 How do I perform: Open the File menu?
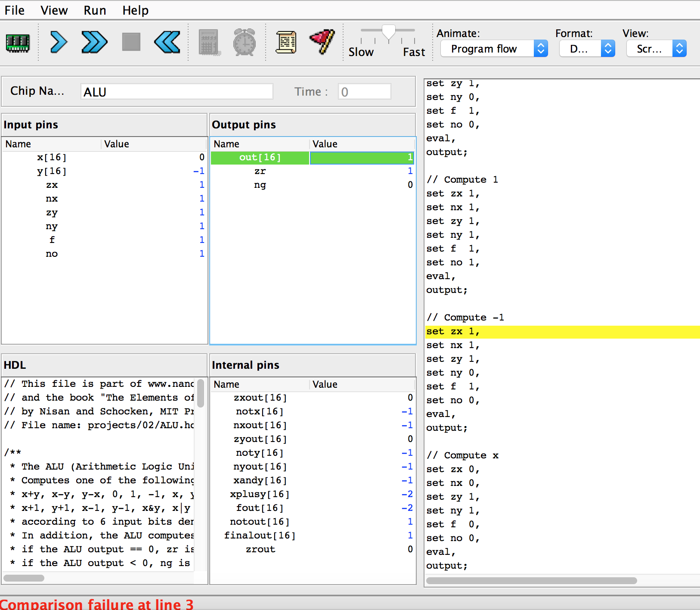pyautogui.click(x=15, y=10)
